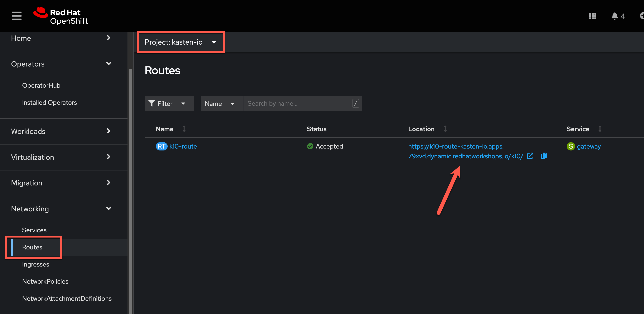Sort by Service column arrows

(600, 129)
